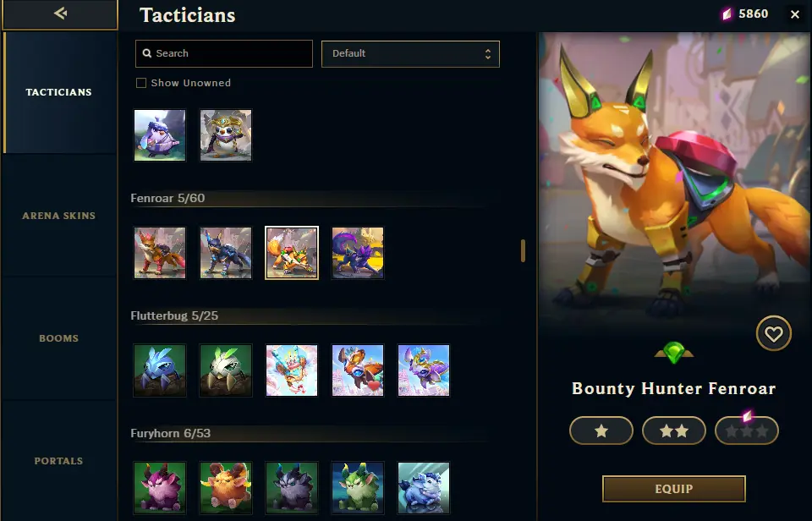Favorite Bounty Hunter Fenroar with heart icon

774,333
